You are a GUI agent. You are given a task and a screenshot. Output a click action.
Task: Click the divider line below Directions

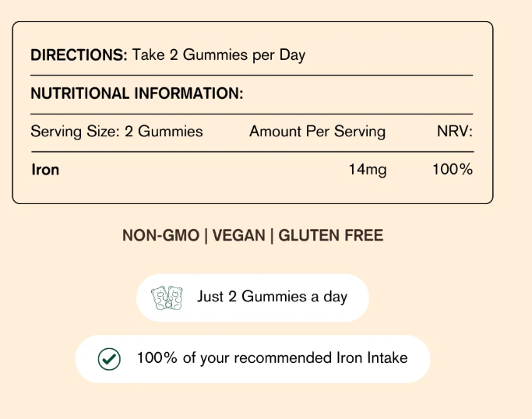(x=252, y=76)
